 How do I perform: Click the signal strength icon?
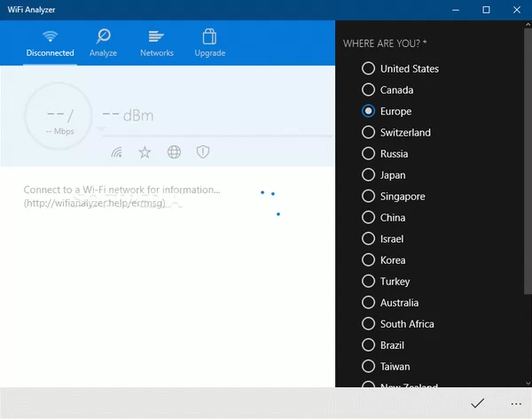[116, 152]
